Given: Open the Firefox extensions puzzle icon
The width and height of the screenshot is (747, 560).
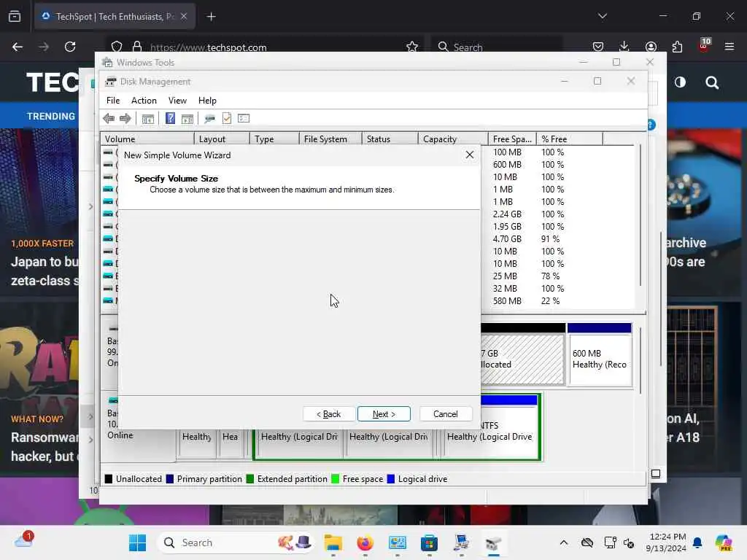Looking at the screenshot, I should 678,47.
